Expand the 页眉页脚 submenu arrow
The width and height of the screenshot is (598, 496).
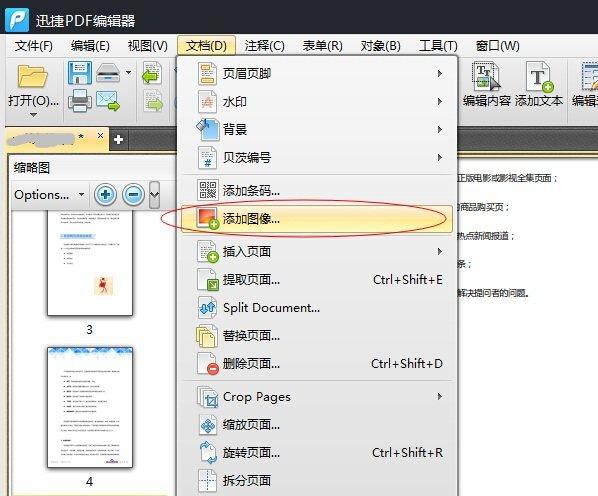(440, 74)
